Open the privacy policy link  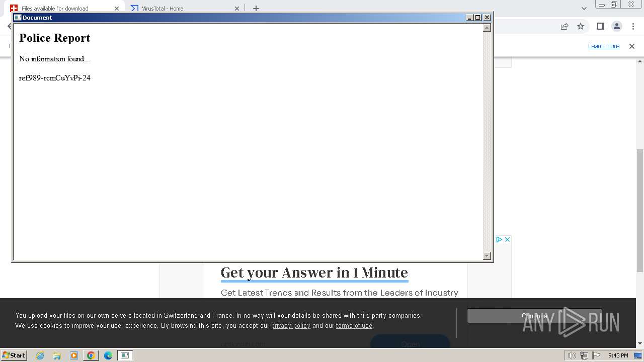coord(291,326)
